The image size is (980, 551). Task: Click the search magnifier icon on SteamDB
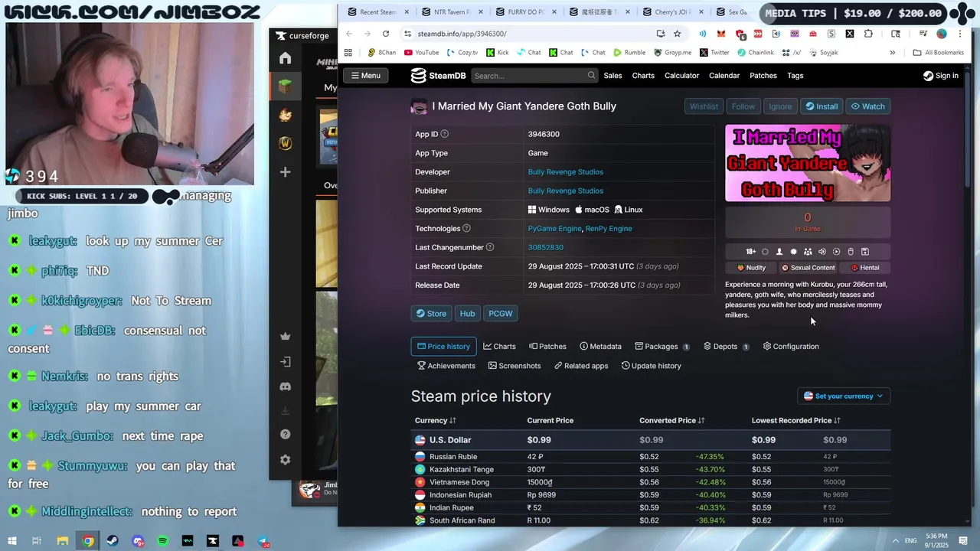click(591, 75)
